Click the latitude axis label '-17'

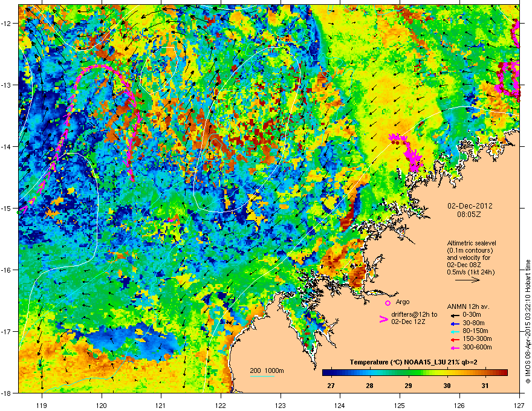click(x=6, y=332)
